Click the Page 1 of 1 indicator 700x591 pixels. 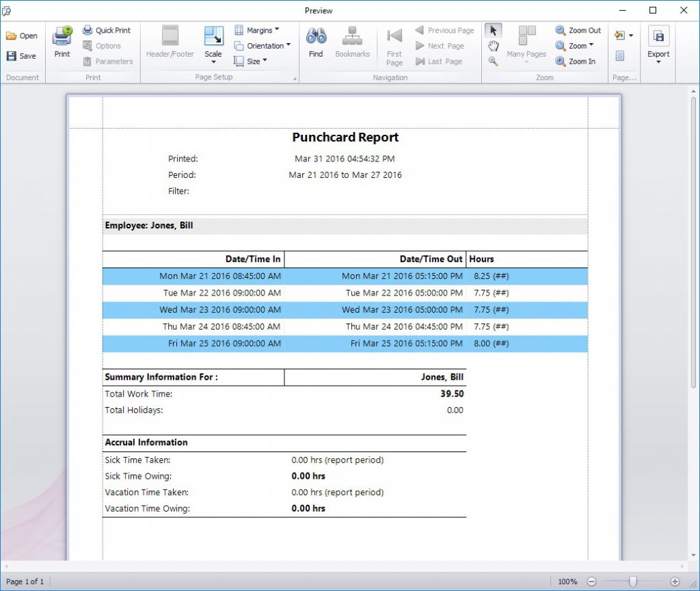point(25,581)
